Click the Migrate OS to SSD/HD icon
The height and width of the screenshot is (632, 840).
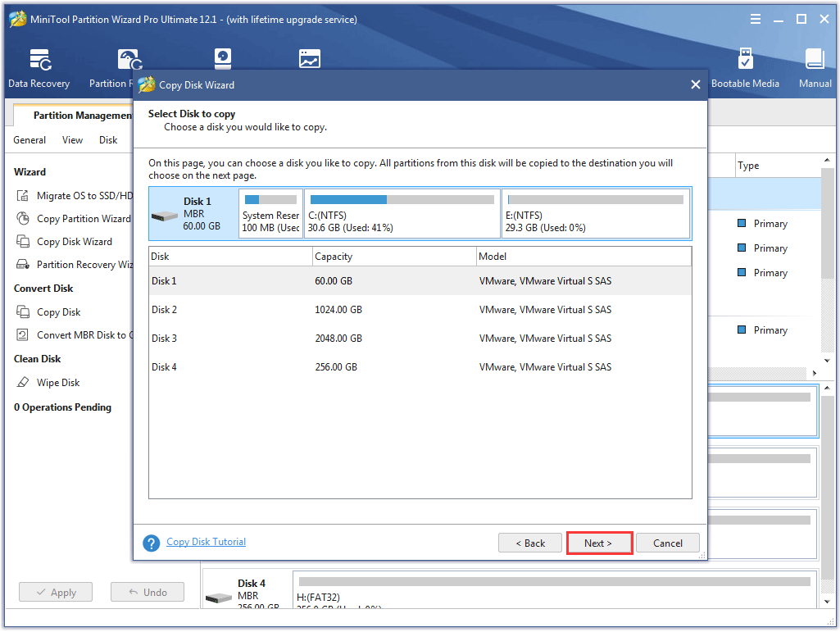coord(22,196)
